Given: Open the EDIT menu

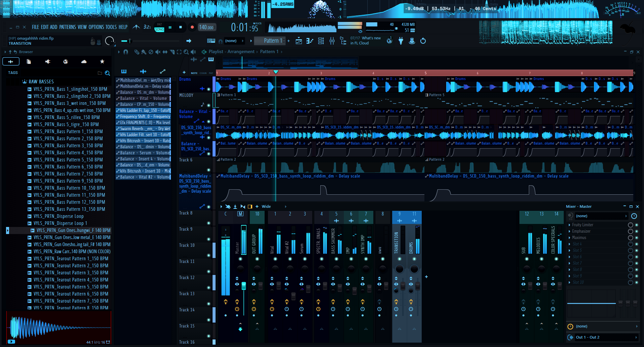Looking at the screenshot, I should (x=45, y=27).
